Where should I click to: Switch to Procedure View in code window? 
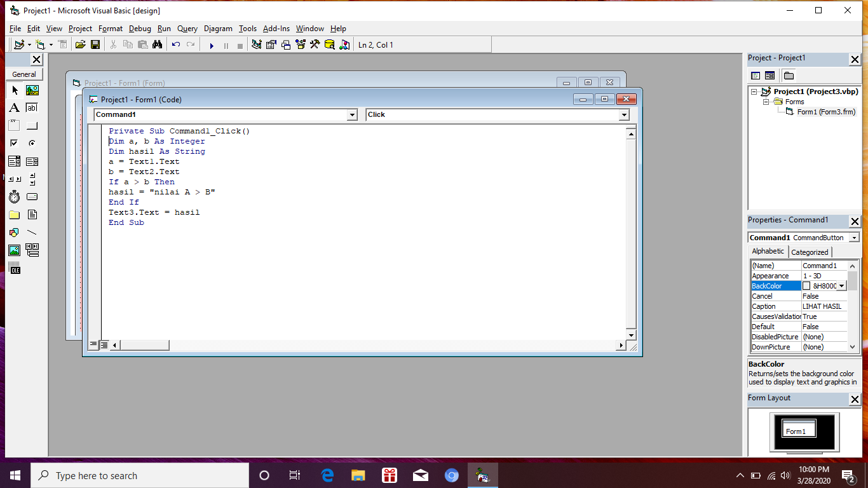93,344
